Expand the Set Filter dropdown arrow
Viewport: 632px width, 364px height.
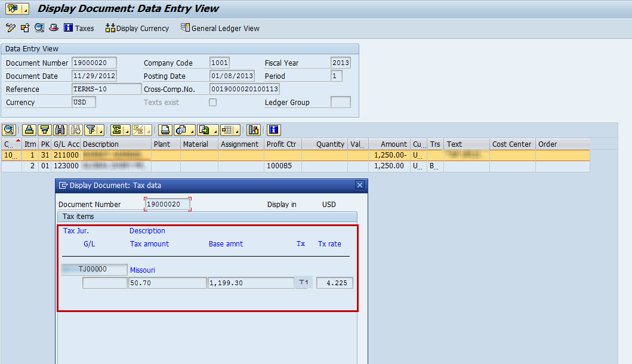[x=99, y=131]
